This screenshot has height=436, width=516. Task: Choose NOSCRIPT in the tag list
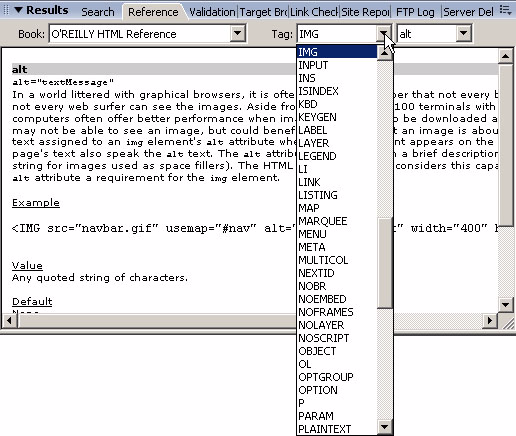point(337,338)
